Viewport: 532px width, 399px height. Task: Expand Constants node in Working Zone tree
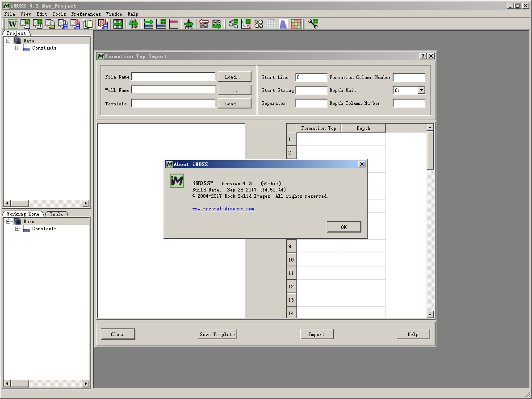click(x=17, y=229)
